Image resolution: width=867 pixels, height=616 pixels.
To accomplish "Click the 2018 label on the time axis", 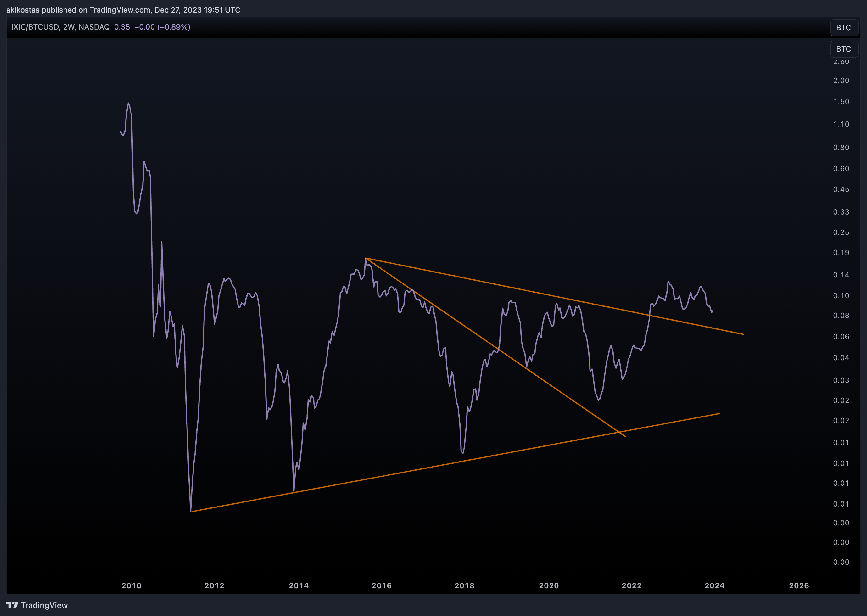I will [465, 586].
